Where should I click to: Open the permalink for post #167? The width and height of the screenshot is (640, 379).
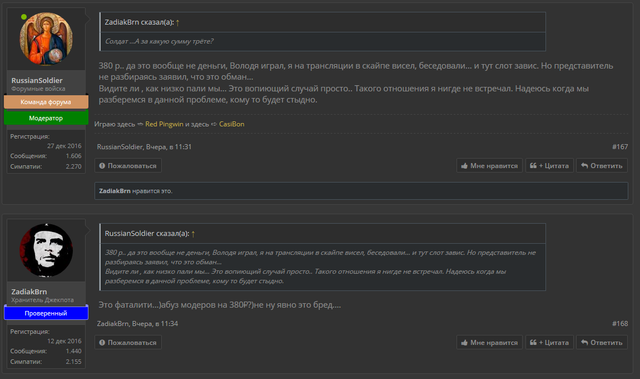pos(620,147)
